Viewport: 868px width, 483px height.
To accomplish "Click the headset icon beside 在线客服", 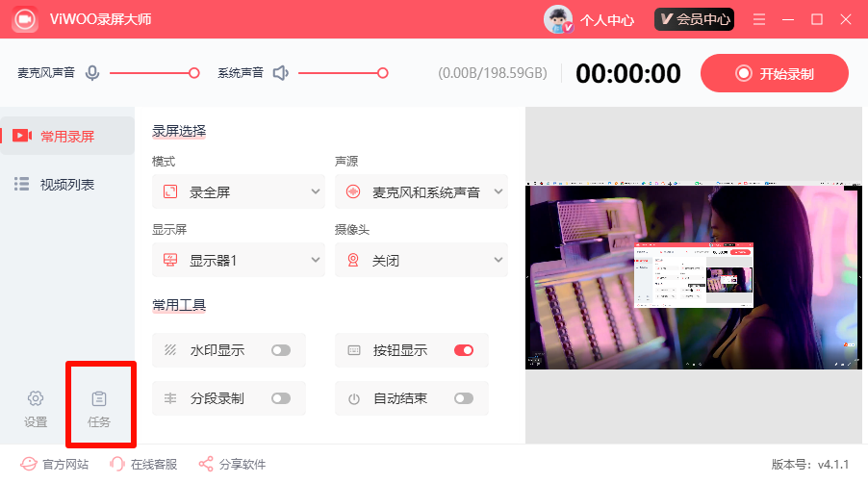I will [117, 464].
